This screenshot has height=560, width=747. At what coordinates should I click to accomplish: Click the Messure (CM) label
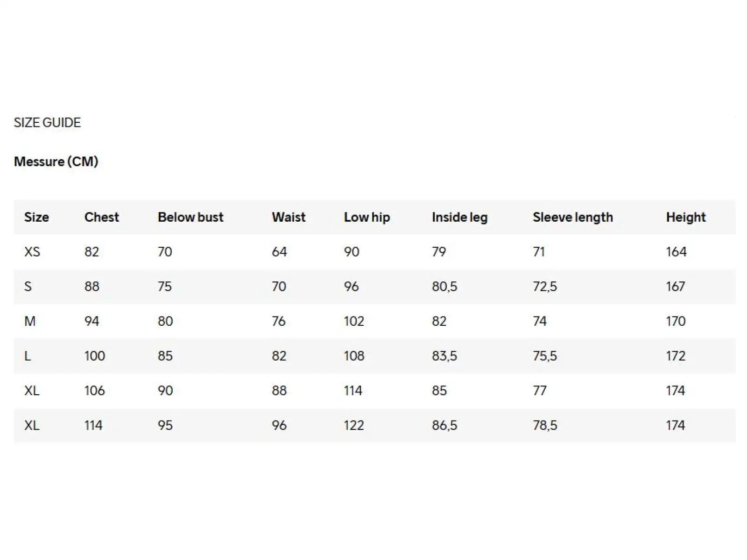[56, 161]
